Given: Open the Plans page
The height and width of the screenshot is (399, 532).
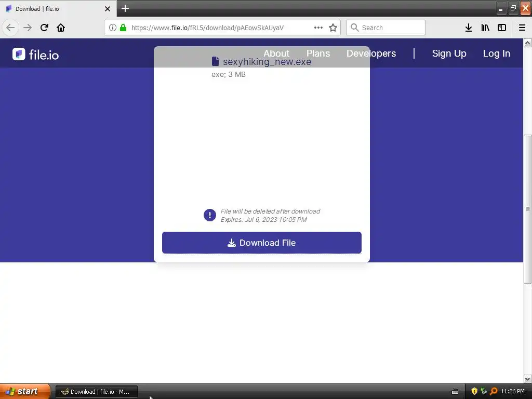Looking at the screenshot, I should tap(318, 54).
